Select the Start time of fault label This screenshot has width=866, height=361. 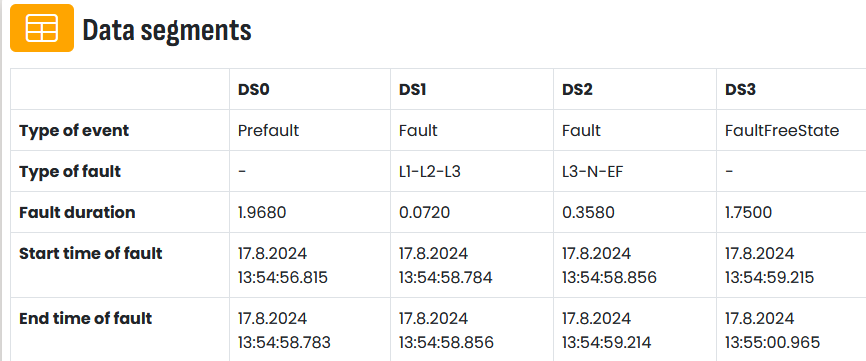point(91,253)
